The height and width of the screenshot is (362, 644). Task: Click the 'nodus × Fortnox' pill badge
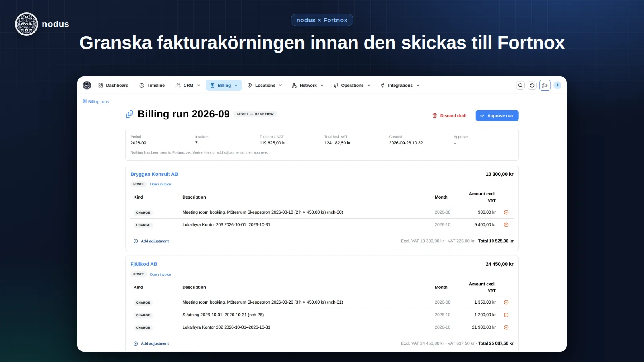[322, 20]
